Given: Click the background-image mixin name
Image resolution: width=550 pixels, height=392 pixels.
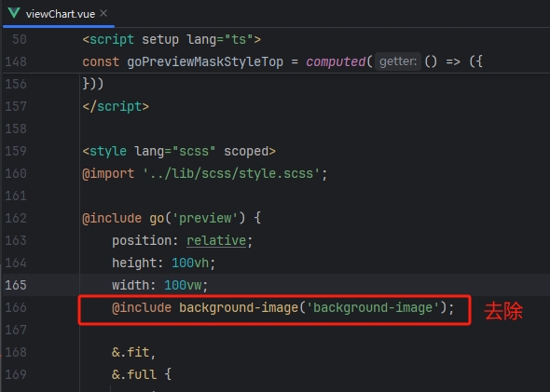Looking at the screenshot, I should [x=239, y=307].
